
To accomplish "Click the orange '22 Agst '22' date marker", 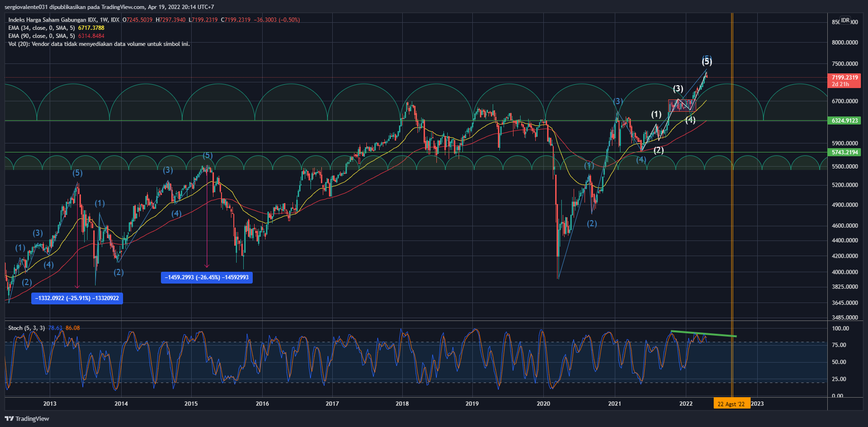I will [x=731, y=404].
